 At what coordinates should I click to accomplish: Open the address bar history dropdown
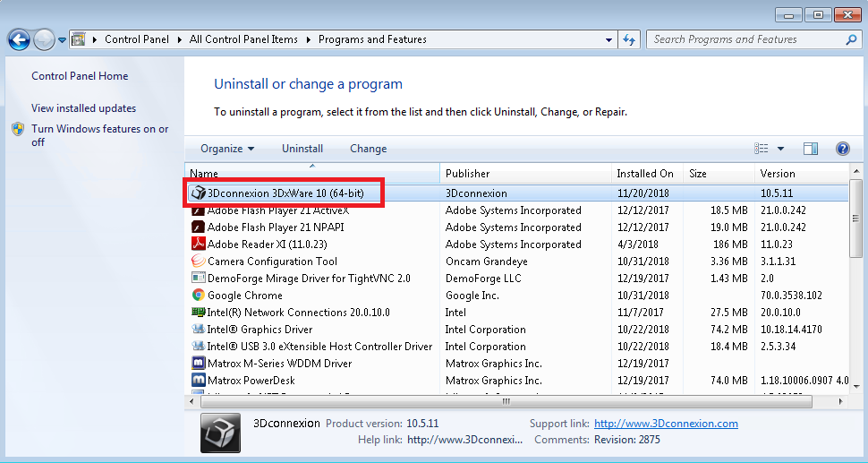608,39
